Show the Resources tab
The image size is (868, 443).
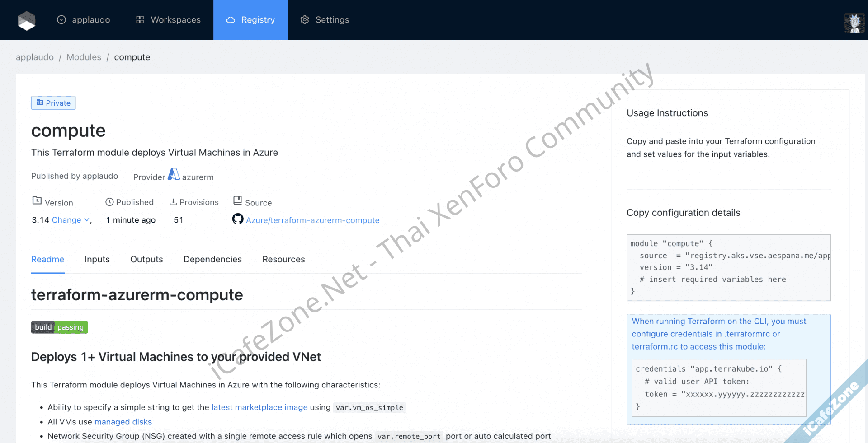283,259
